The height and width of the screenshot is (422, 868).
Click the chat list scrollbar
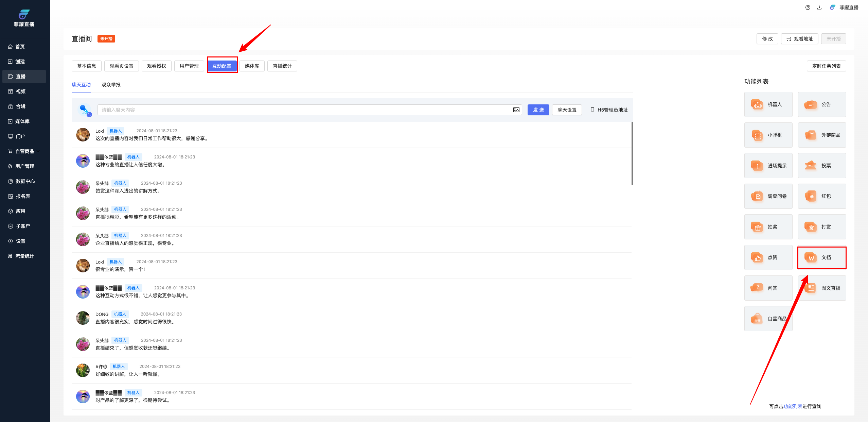pyautogui.click(x=632, y=154)
